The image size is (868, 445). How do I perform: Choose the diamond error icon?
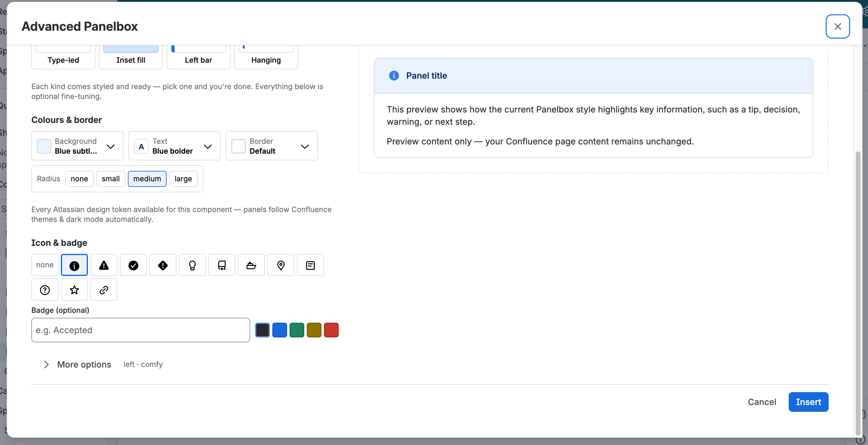coord(163,265)
